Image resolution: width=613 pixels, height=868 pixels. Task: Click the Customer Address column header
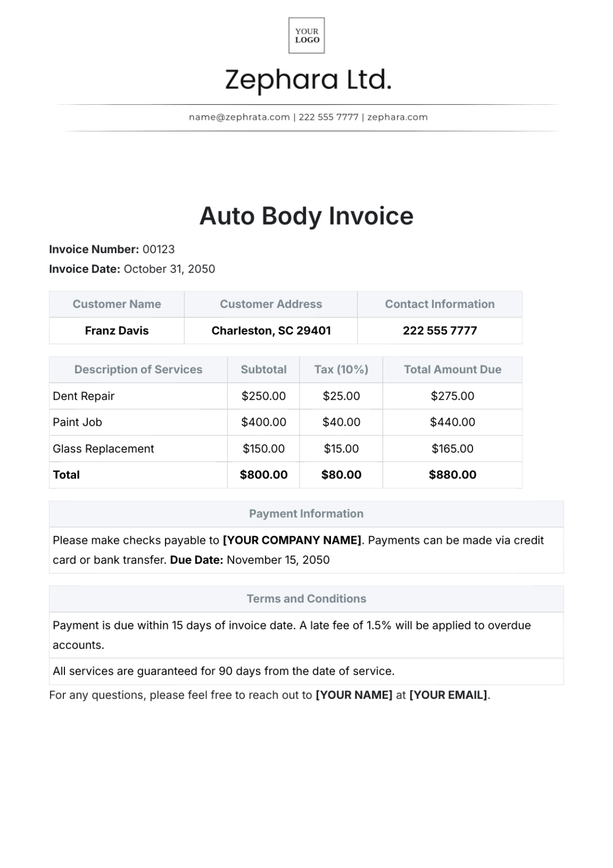click(271, 304)
